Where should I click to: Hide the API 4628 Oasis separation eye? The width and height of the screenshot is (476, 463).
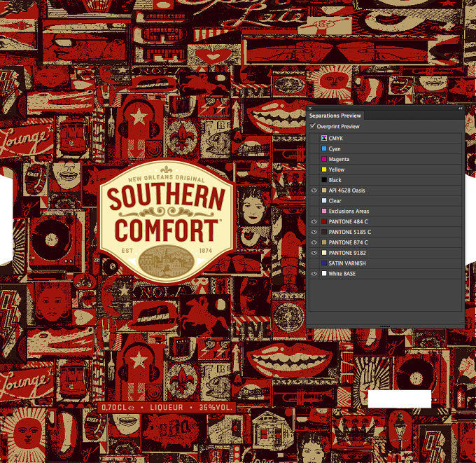tap(314, 191)
